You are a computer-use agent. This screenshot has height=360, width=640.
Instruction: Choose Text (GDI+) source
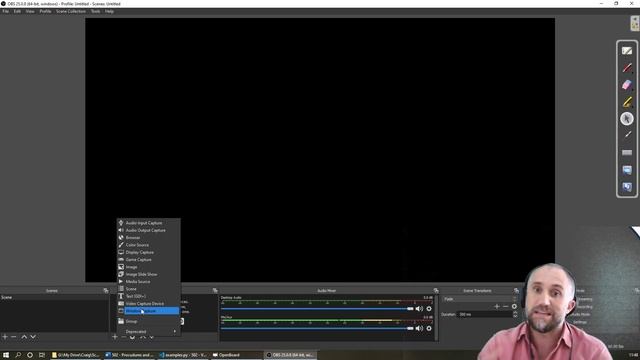(149, 296)
